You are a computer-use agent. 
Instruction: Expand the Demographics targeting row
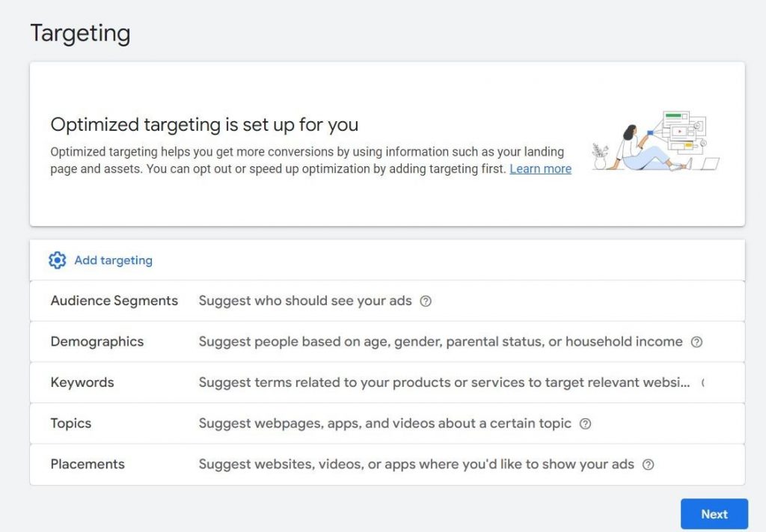click(x=96, y=342)
